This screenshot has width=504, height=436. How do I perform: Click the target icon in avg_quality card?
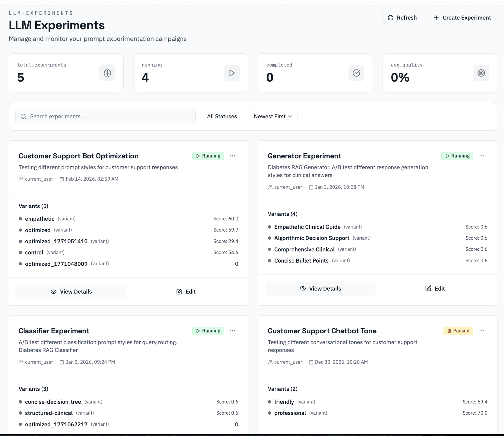tap(481, 73)
